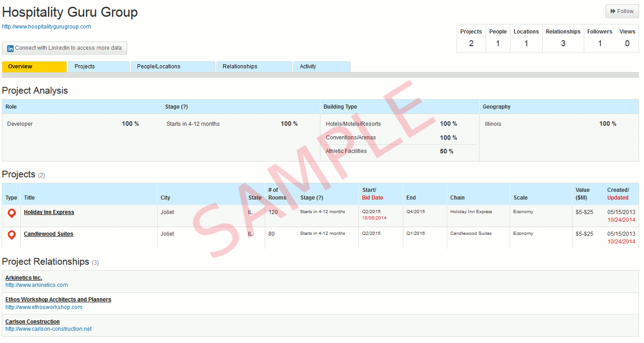Click the State column header
The image size is (644, 343).
pyautogui.click(x=255, y=198)
